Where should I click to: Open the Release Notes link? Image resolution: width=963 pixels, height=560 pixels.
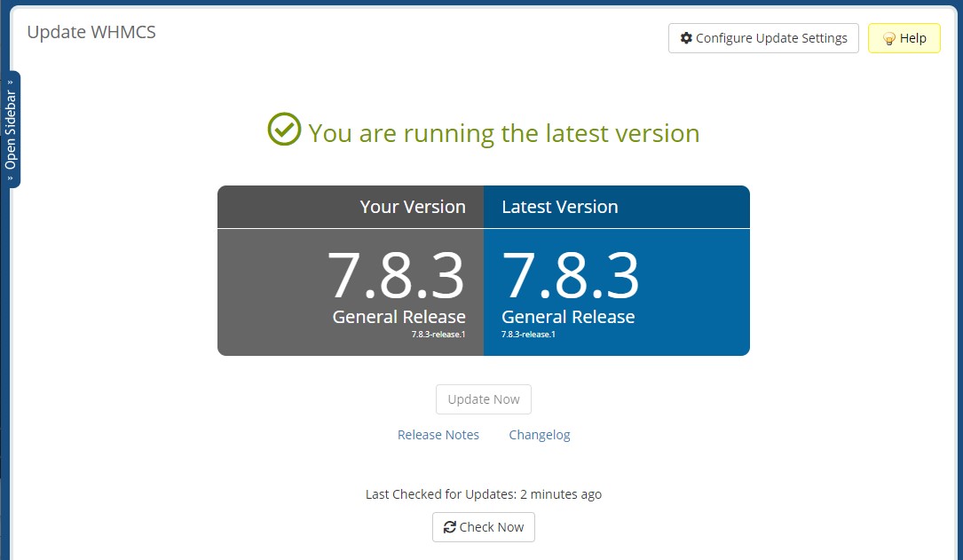[438, 435]
